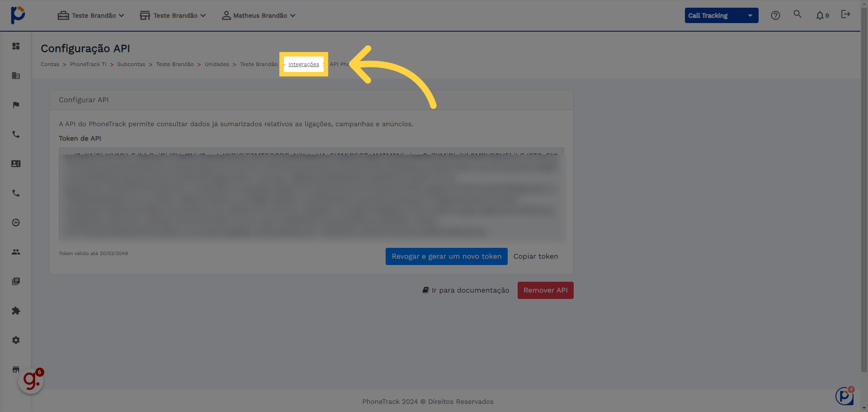The height and width of the screenshot is (412, 868).
Task: Open the PhoneTrack chat bubble at the bottom right
Action: coord(844,396)
